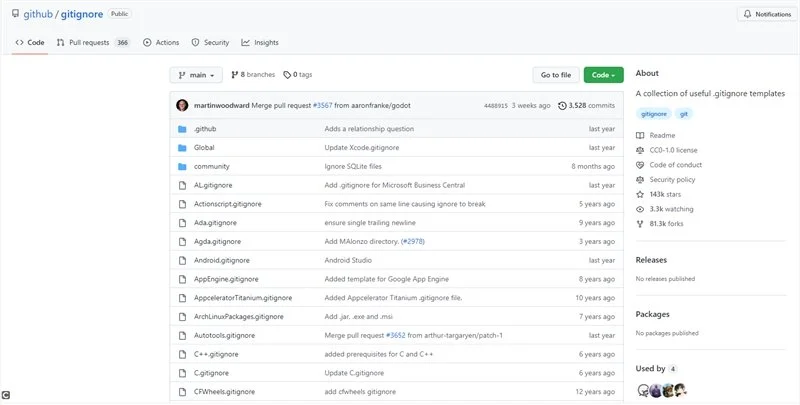Click the .github folder icon

(x=182, y=129)
